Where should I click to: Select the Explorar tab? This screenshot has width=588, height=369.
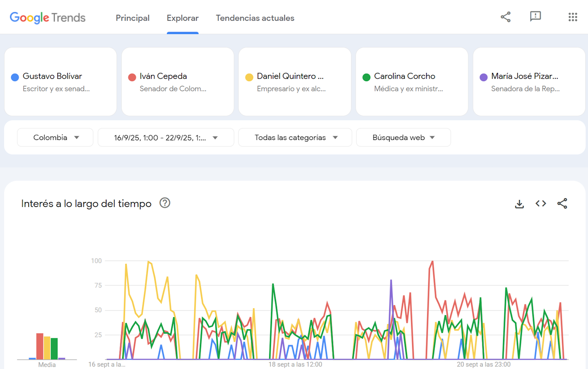[182, 18]
